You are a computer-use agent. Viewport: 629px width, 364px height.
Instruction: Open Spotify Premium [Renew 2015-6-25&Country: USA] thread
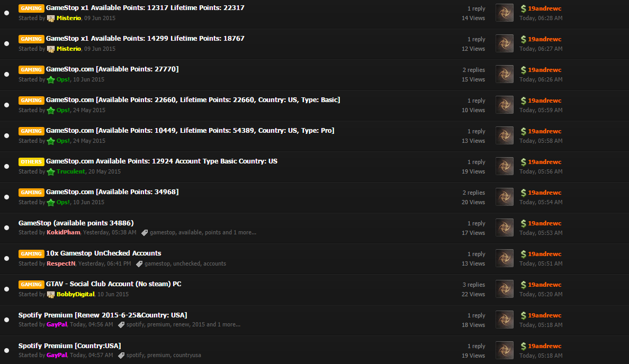click(103, 315)
